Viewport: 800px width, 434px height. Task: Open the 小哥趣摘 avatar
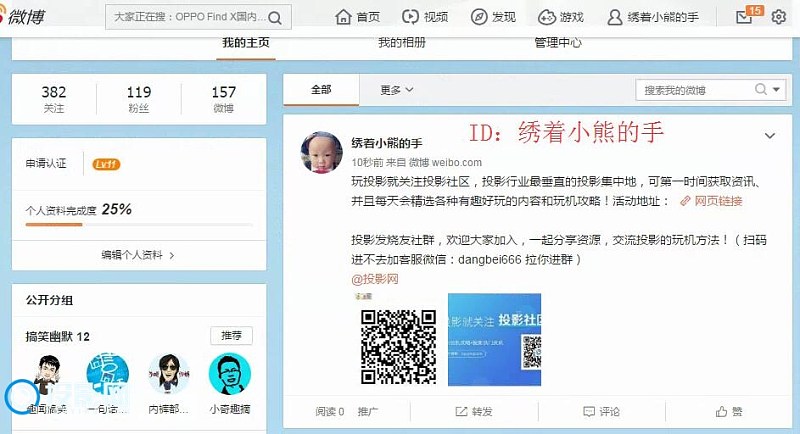(x=230, y=375)
